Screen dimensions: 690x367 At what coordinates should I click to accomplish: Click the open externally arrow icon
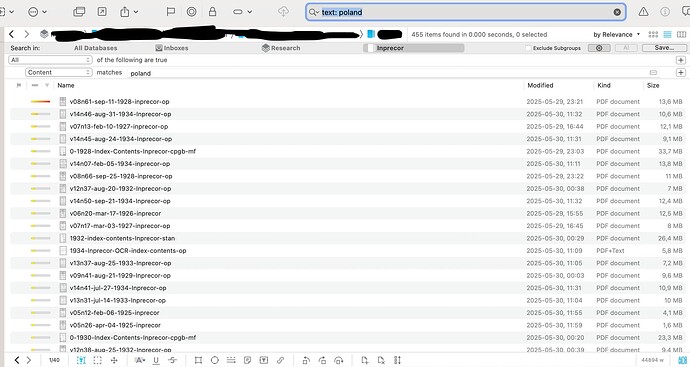point(102,12)
